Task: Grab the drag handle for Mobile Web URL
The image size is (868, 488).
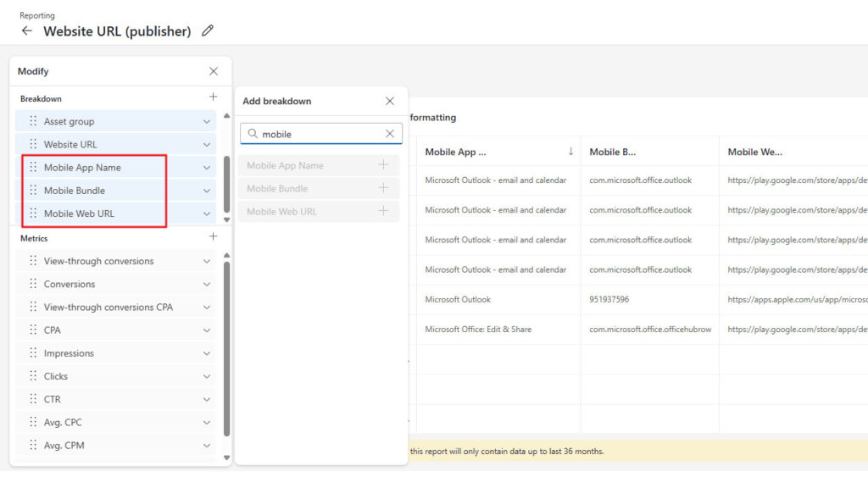Action: click(33, 213)
